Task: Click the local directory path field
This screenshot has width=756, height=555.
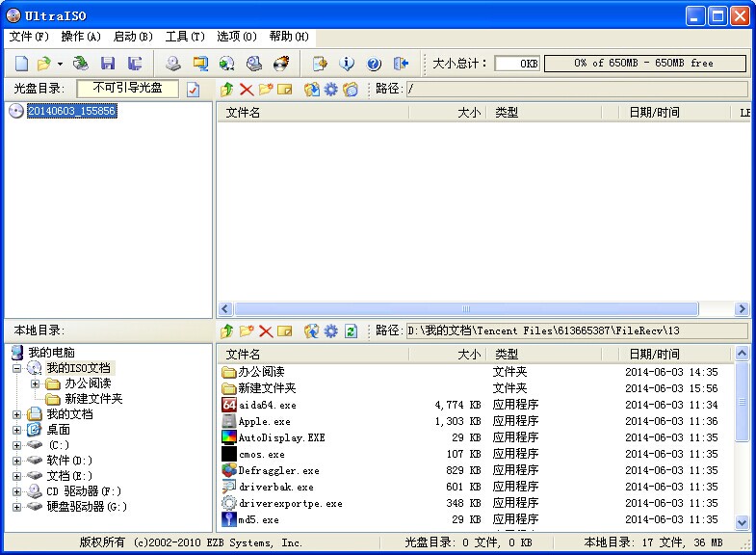Action: click(x=577, y=330)
